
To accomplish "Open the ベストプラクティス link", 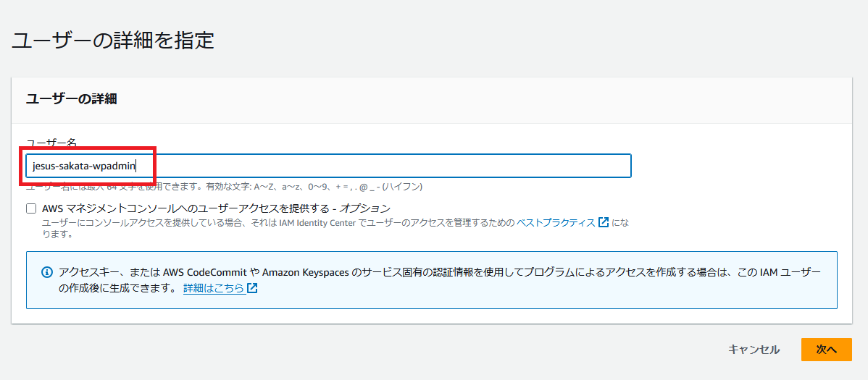I will point(556,222).
